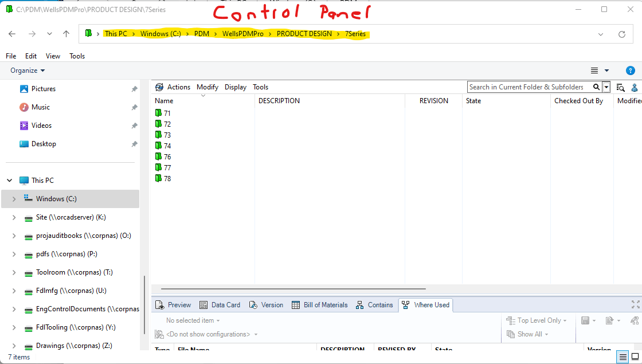Click the Actions gear menu icon
642x364 pixels.
pos(159,87)
